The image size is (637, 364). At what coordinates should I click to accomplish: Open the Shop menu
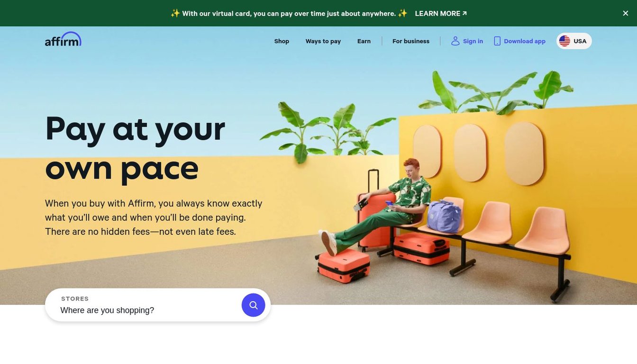click(x=282, y=41)
